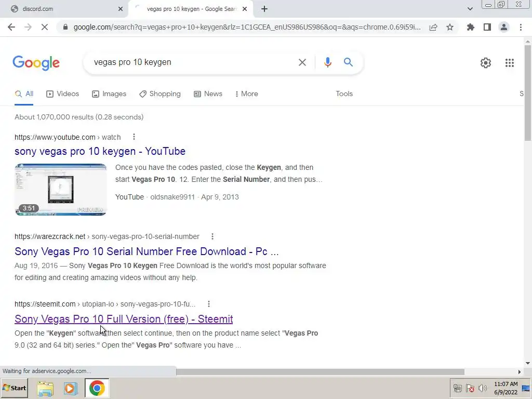
Task: Open search Tools options
Action: click(x=344, y=94)
